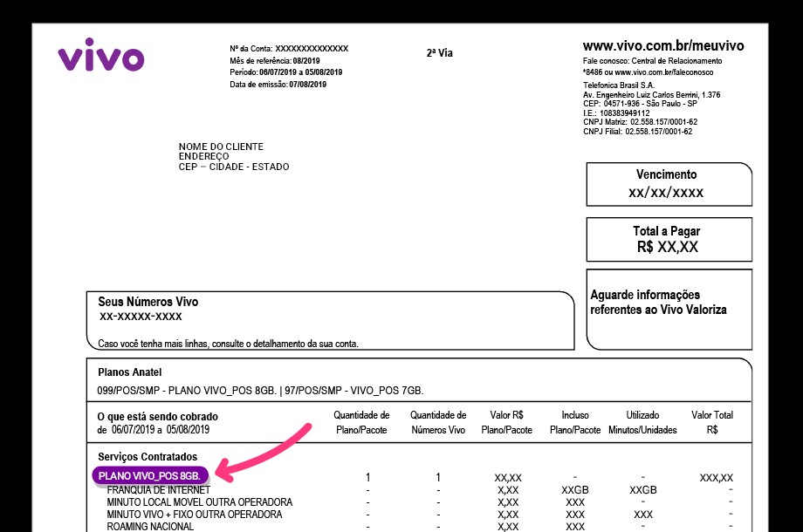Click the 'I.E.: 108383949112' line
This screenshot has width=803, height=532.
pyautogui.click(x=616, y=113)
